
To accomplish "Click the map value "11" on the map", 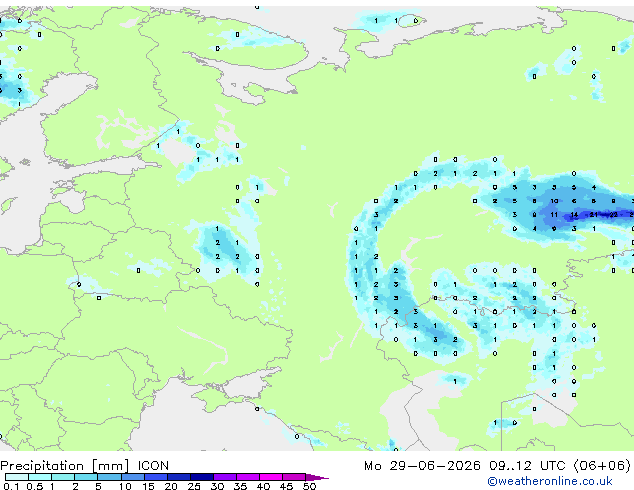I will (554, 215).
